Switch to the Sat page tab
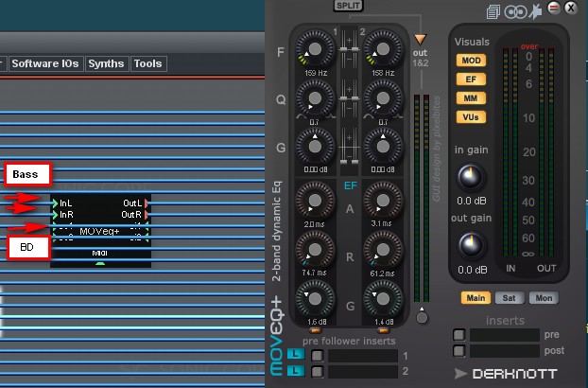This screenshot has width=588, height=388. pyautogui.click(x=509, y=298)
